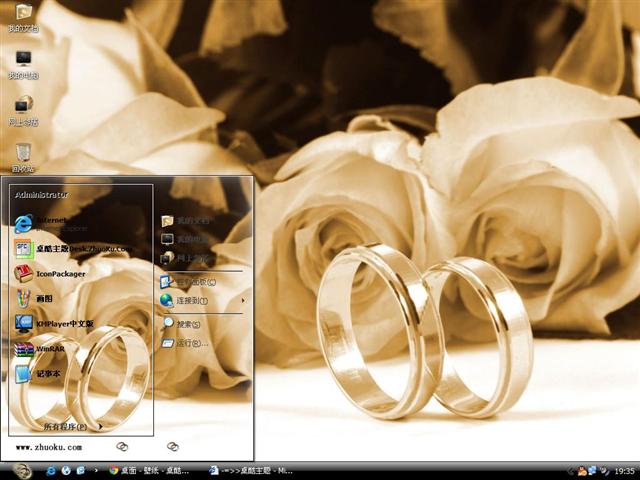Open 桌酷主题 Desk.ZhuoKu.Com entry
The height and width of the screenshot is (480, 640).
click(73, 249)
